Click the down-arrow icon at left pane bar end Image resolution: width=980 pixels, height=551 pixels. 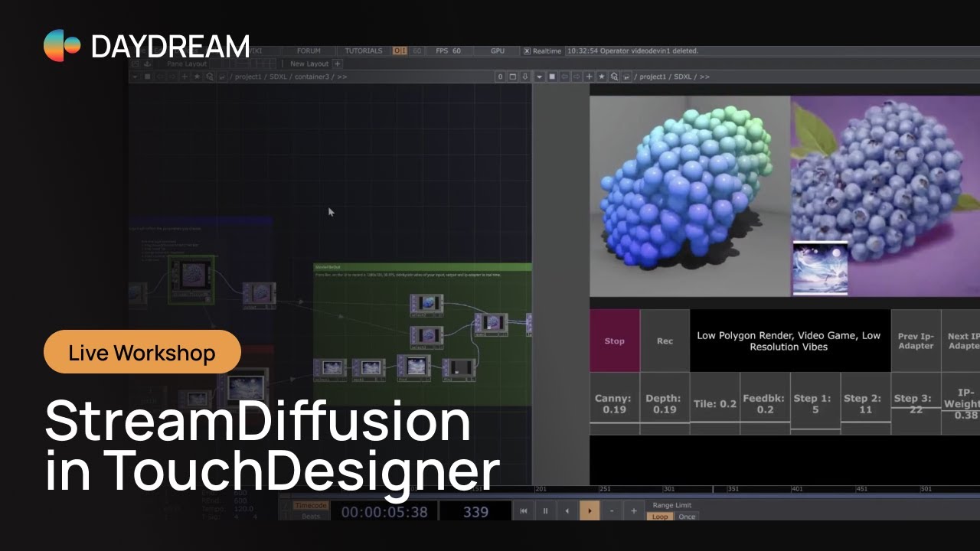(525, 77)
